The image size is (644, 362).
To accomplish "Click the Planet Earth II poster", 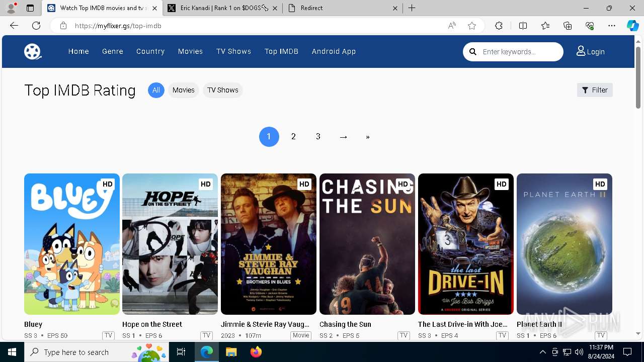I will (x=565, y=244).
